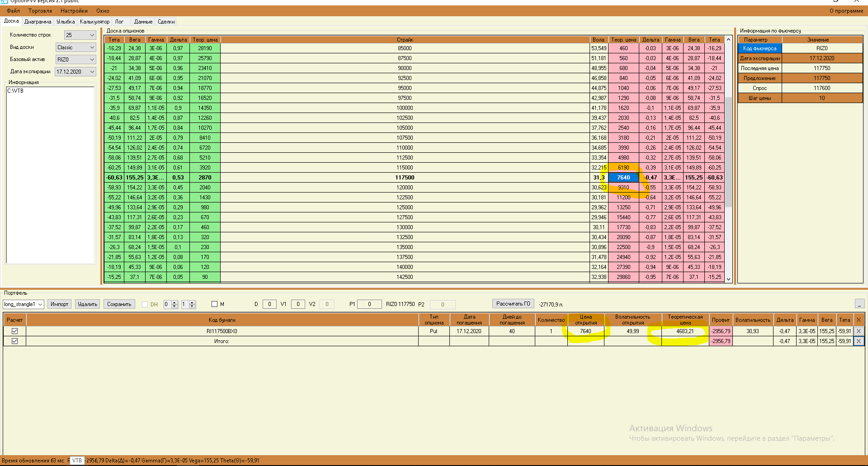Open the Количество строк dropdown

coord(80,35)
